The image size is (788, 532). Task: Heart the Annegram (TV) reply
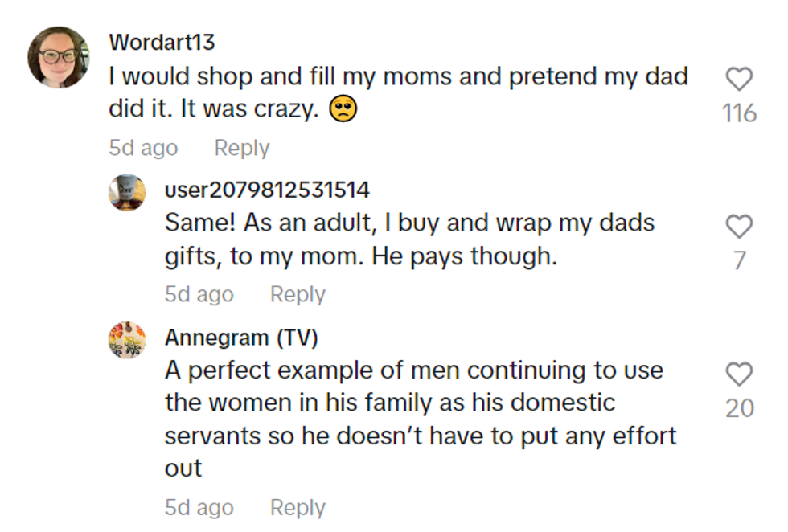point(739,374)
